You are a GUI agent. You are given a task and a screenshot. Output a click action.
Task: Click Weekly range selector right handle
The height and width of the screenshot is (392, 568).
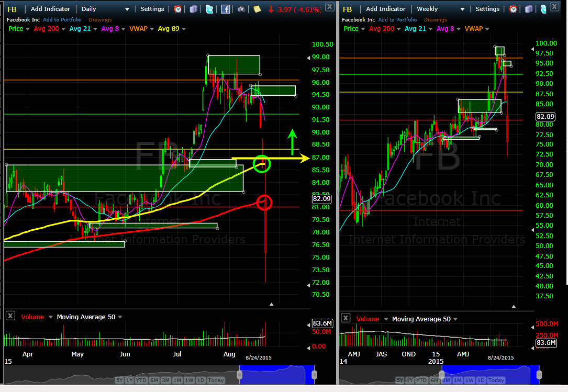click(539, 375)
